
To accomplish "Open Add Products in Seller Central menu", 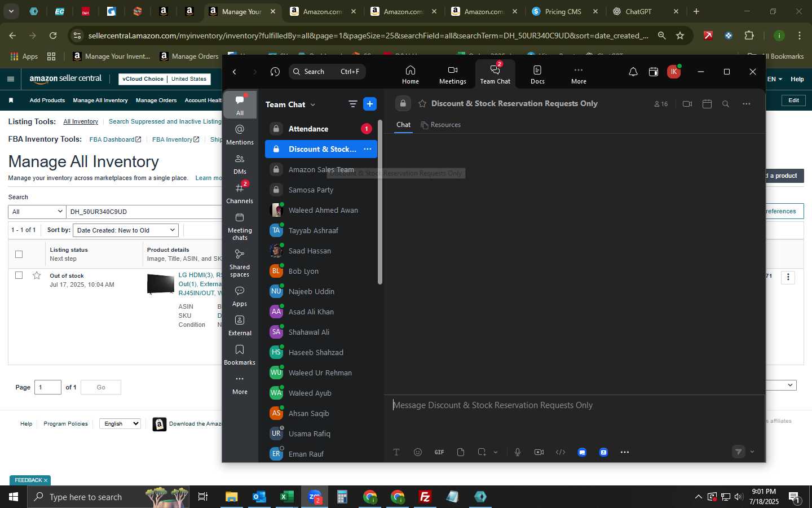I will (47, 100).
